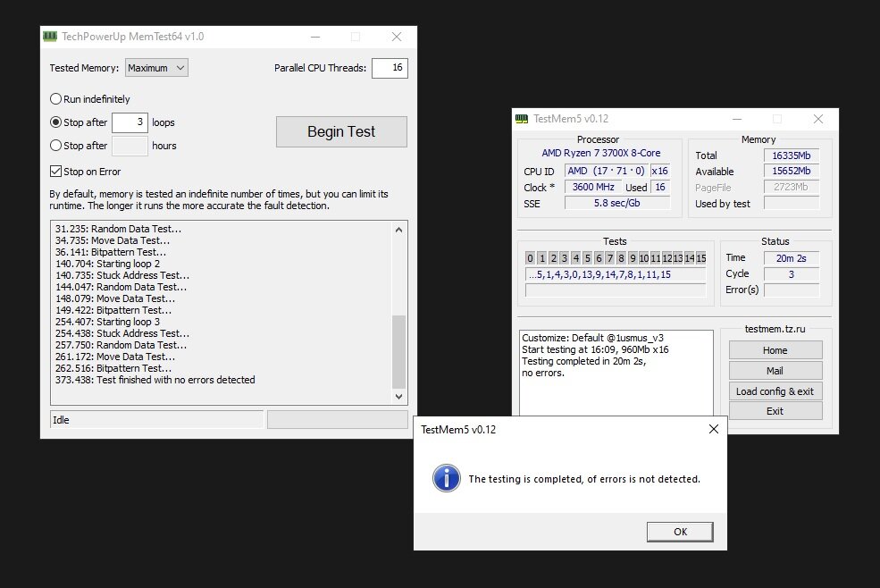Click log line '140.704: Starting loop 2'
The height and width of the screenshot is (588, 880).
[x=107, y=264]
